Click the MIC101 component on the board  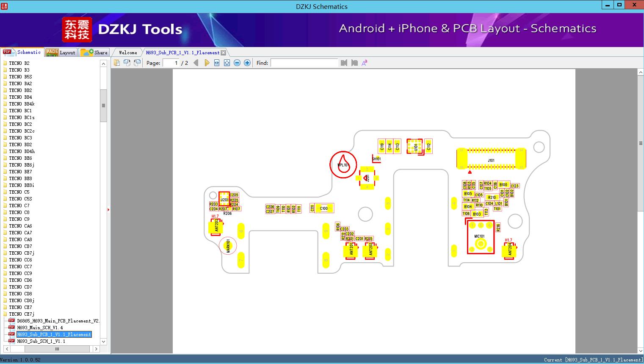(x=481, y=237)
